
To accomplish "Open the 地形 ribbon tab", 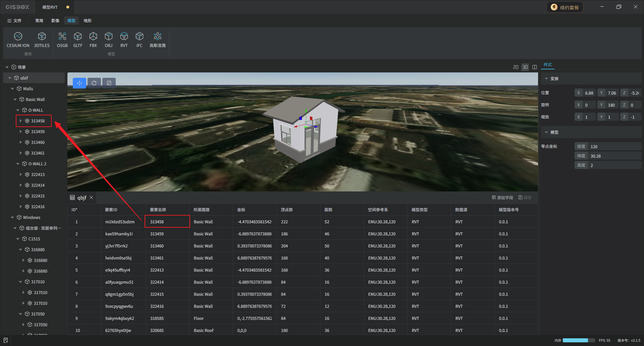I will coord(88,21).
